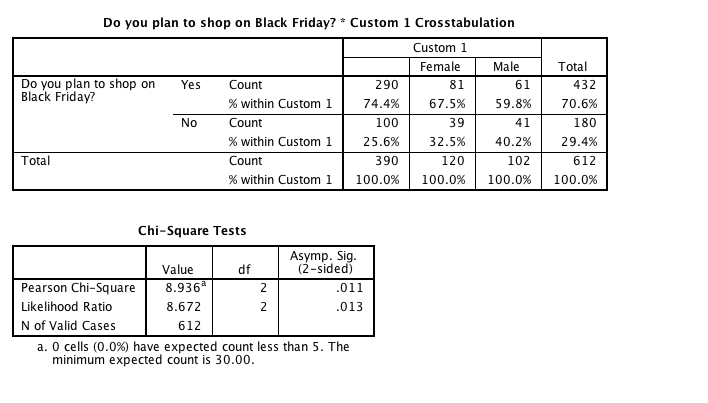The image size is (708, 403).
Task: Select the Yes count cell 290
Action: click(x=387, y=85)
